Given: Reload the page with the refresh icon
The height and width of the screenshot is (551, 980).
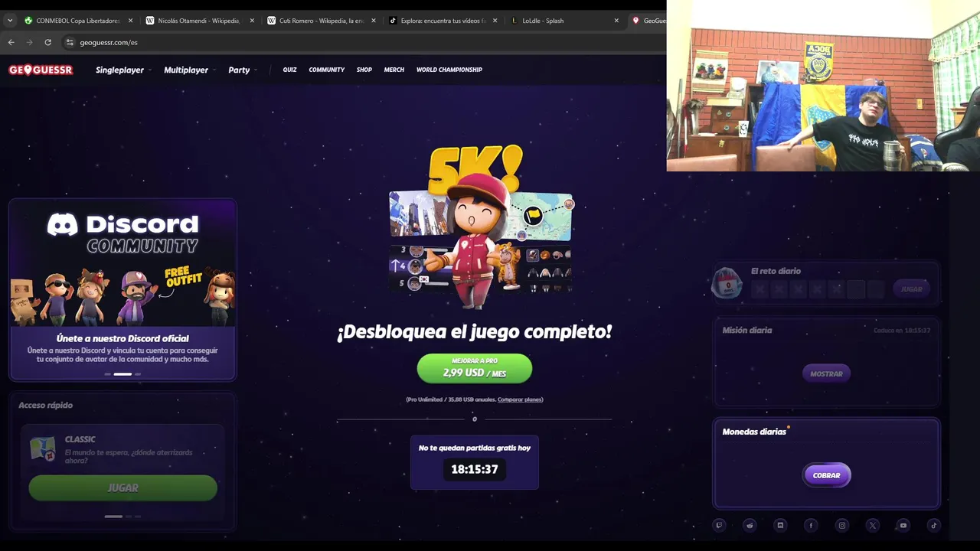Looking at the screenshot, I should [47, 42].
